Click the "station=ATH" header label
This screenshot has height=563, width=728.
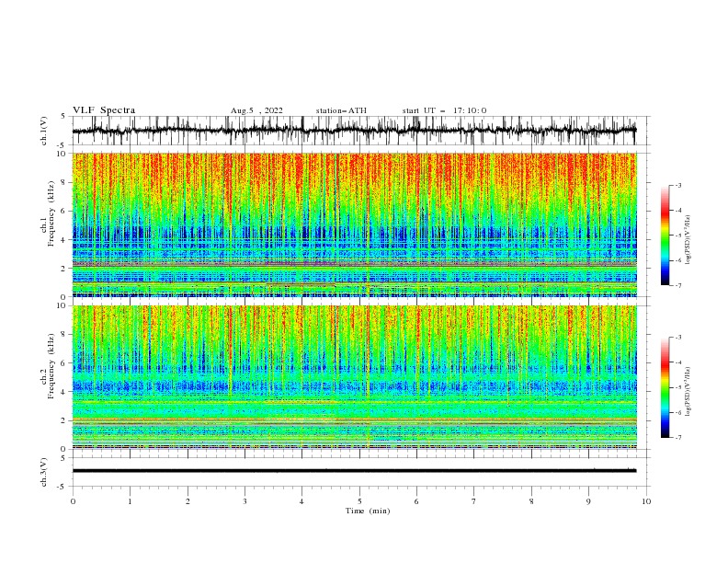pos(341,110)
